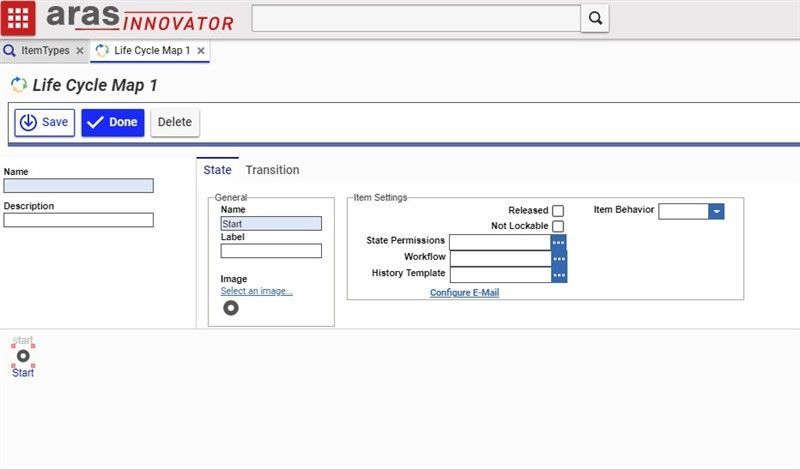Click the Save button

tap(45, 122)
